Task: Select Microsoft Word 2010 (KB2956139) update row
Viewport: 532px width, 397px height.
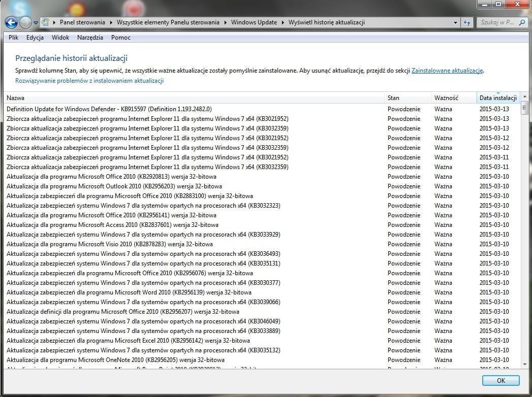Action: point(261,292)
